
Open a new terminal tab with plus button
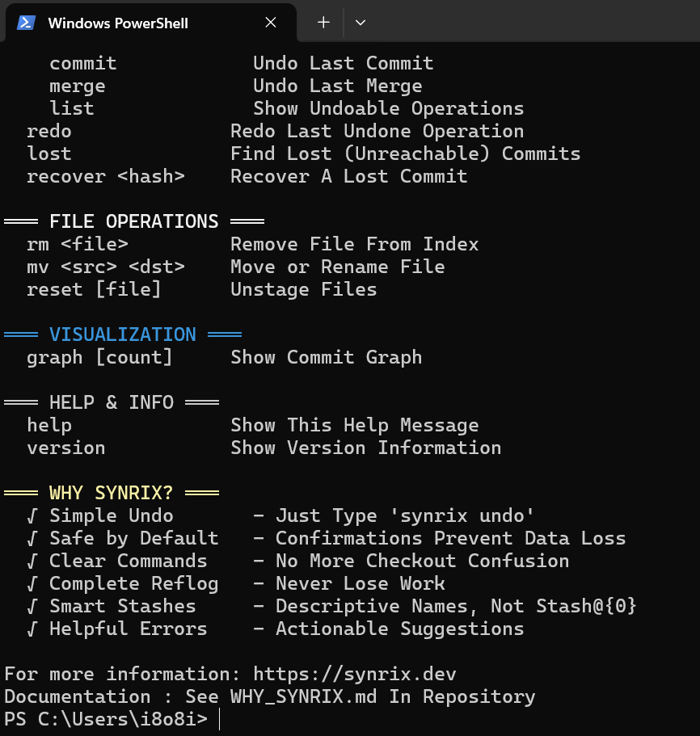322,23
